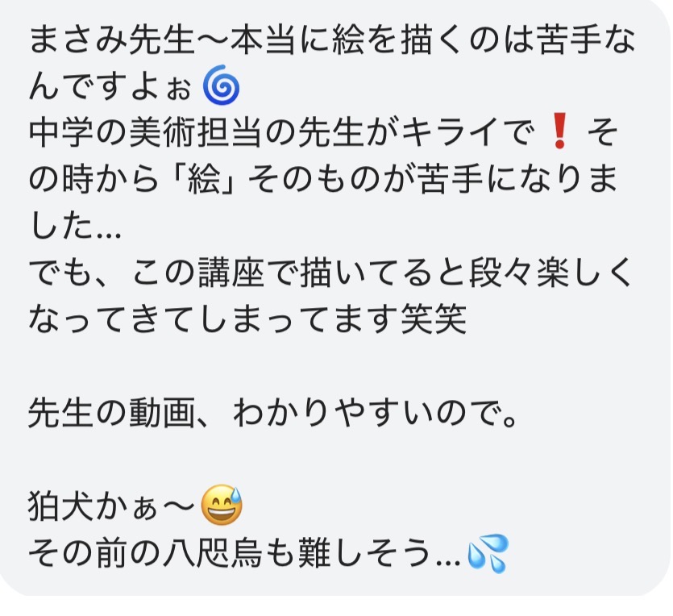Click the text わかりやすいので。
The image size is (673, 616).
(376, 413)
